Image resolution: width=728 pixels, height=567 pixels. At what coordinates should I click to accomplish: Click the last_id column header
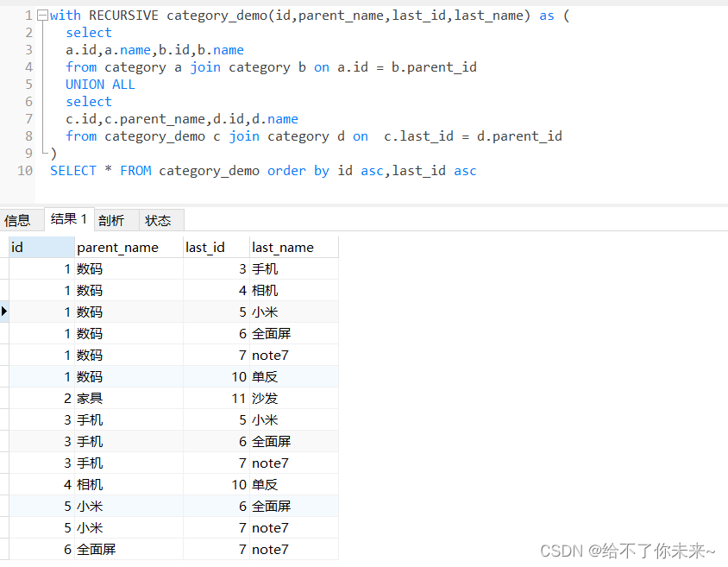216,247
